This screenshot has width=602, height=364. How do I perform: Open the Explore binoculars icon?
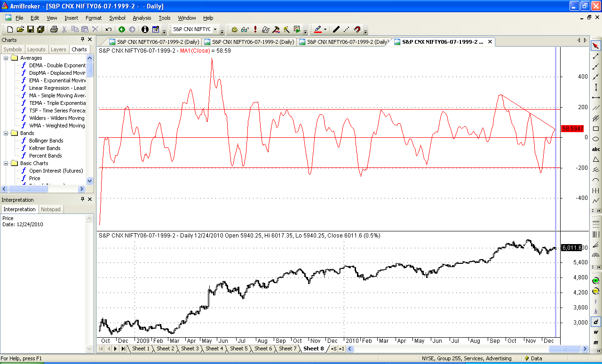(245, 29)
